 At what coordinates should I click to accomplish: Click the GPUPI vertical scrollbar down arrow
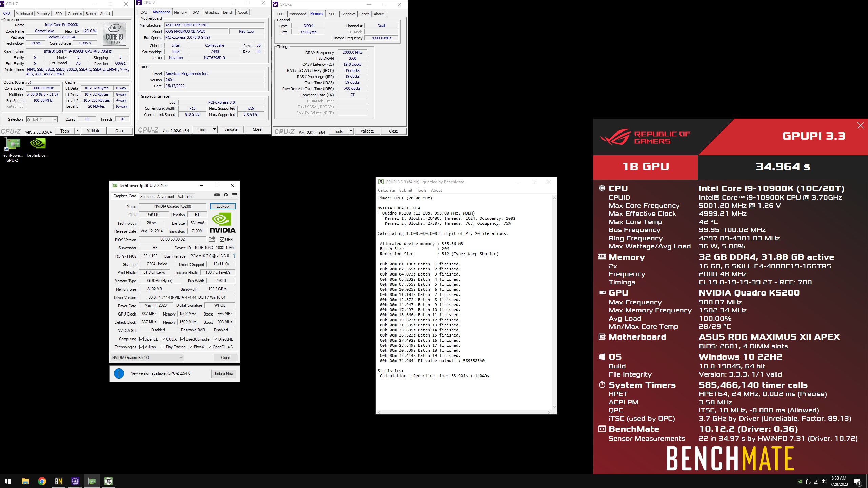pyautogui.click(x=554, y=407)
